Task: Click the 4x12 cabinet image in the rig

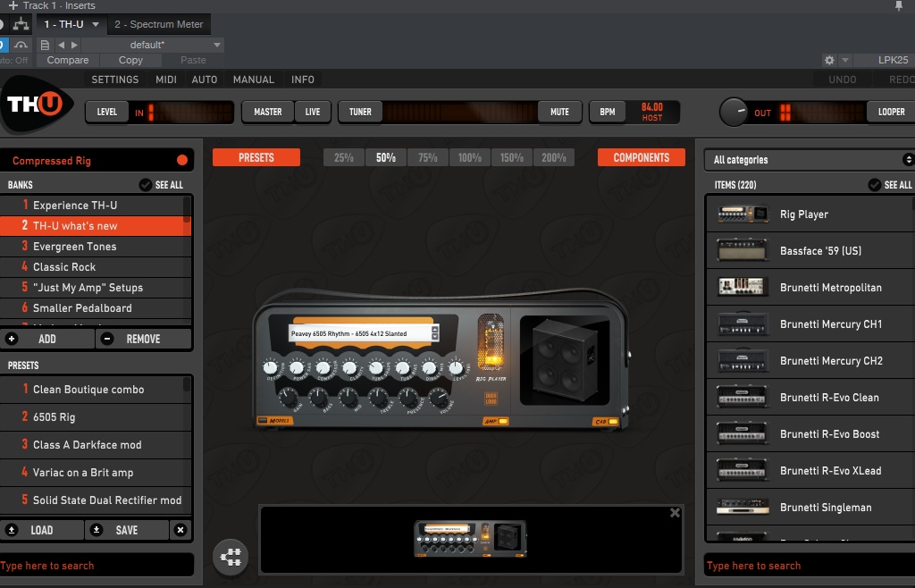Action: pyautogui.click(x=565, y=360)
